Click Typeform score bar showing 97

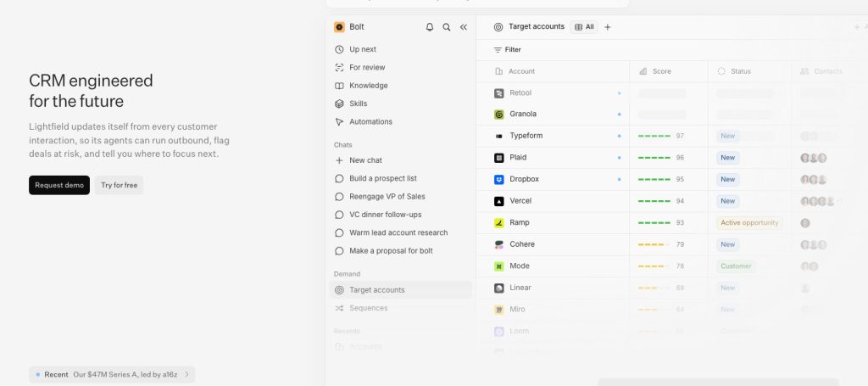[x=654, y=137]
